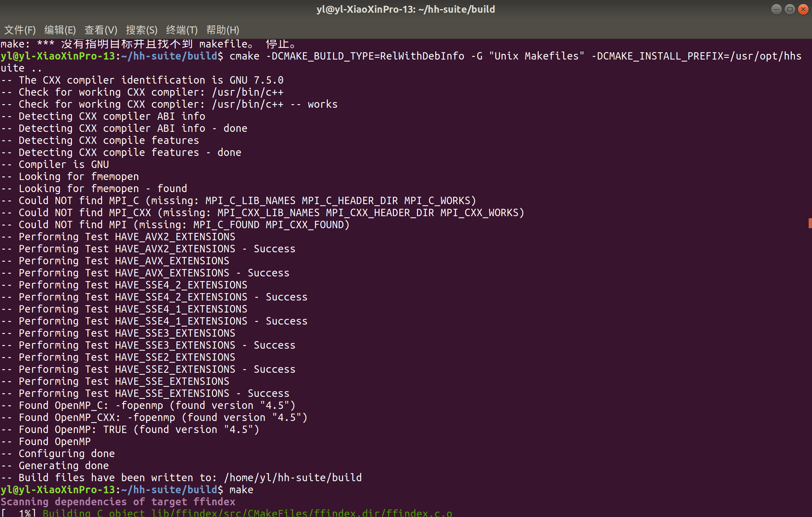Open the 终端(T) menu

point(182,30)
